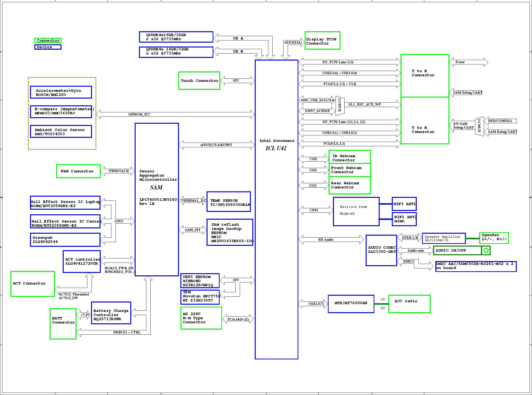Select the Front Webcam Connector box
This screenshot has width=532, height=395.
coord(350,170)
